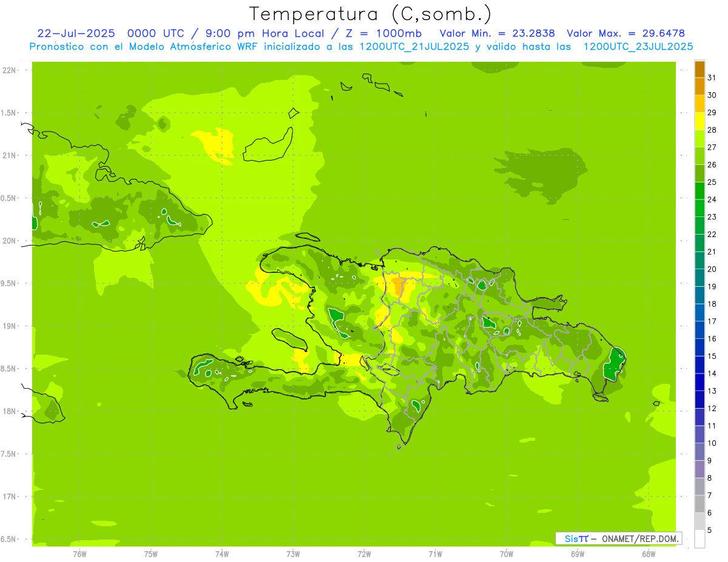Image resolution: width=728 pixels, height=562 pixels.
Task: Click the SisTT logo in credit box
Action: click(576, 538)
